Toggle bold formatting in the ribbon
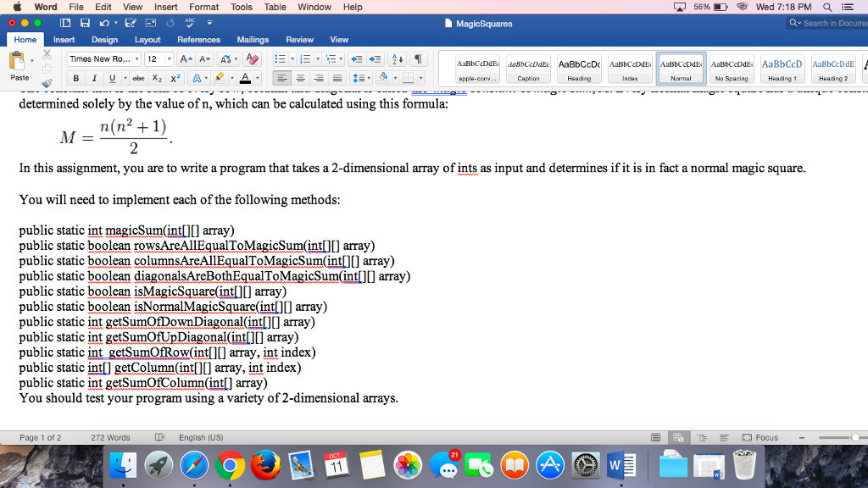868x488 pixels. tap(76, 78)
